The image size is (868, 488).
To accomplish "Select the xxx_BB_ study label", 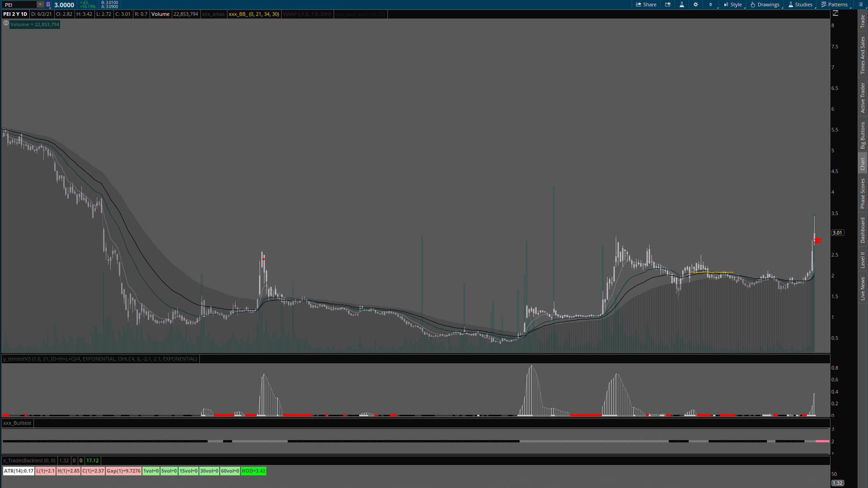I will [254, 14].
